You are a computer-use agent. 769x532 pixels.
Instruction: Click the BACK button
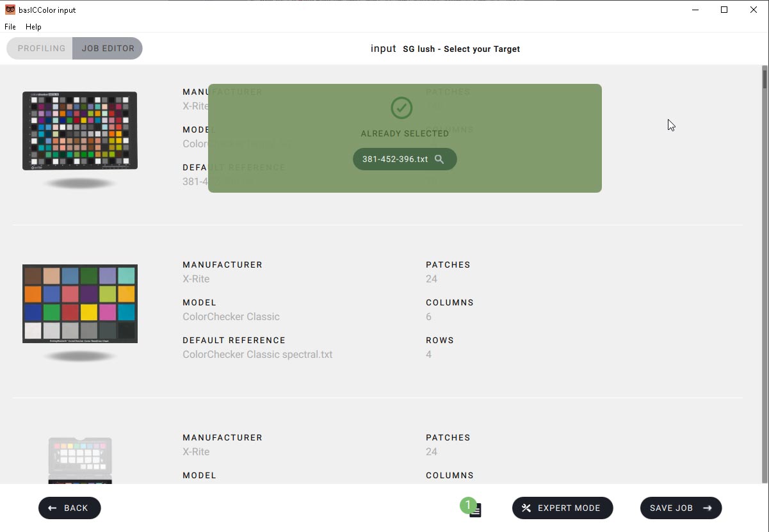(x=70, y=508)
